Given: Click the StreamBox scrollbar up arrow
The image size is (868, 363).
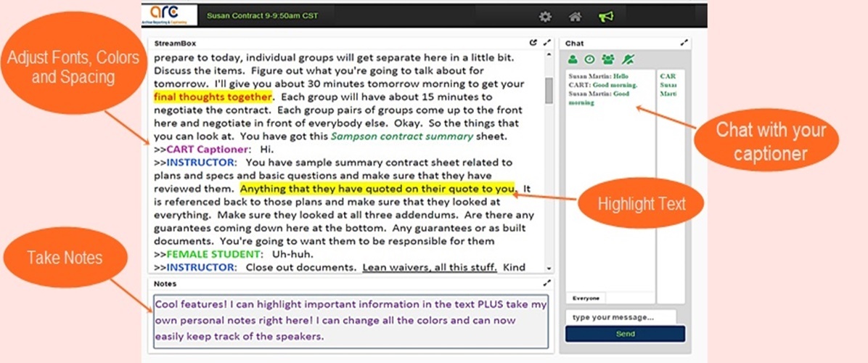Looking at the screenshot, I should tap(549, 55).
